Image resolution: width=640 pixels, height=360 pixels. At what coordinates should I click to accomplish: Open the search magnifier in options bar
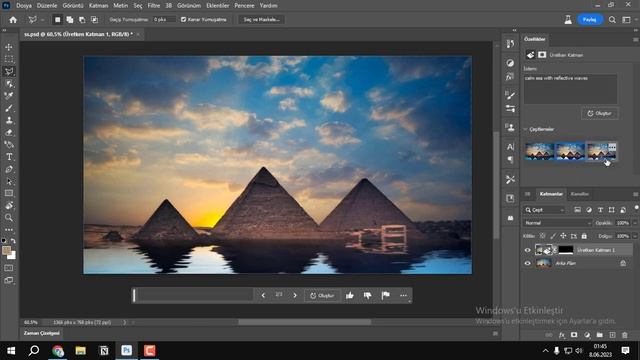[x=612, y=20]
